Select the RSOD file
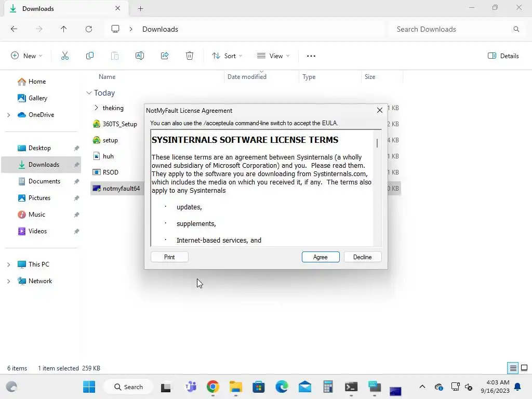The width and height of the screenshot is (532, 399). tap(110, 172)
